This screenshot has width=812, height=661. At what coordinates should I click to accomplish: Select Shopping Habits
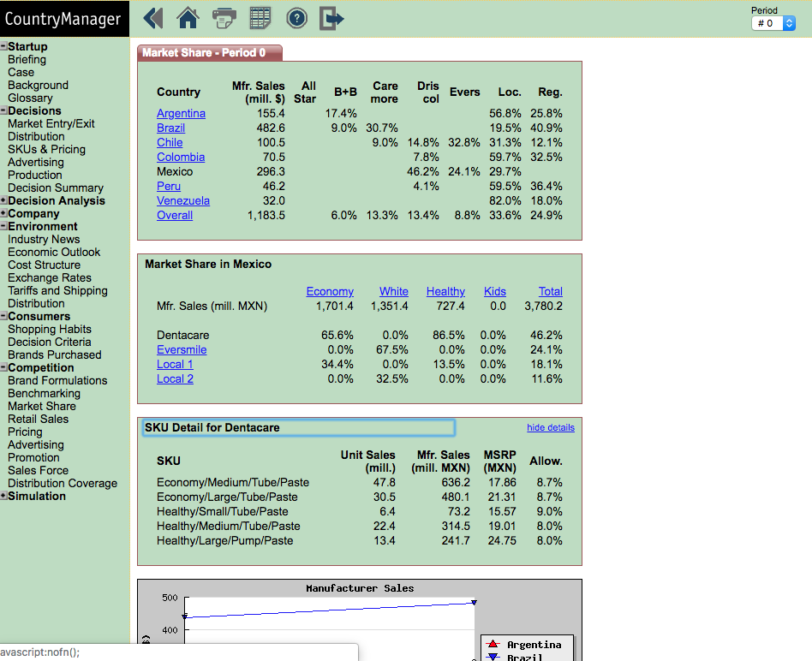pos(49,329)
